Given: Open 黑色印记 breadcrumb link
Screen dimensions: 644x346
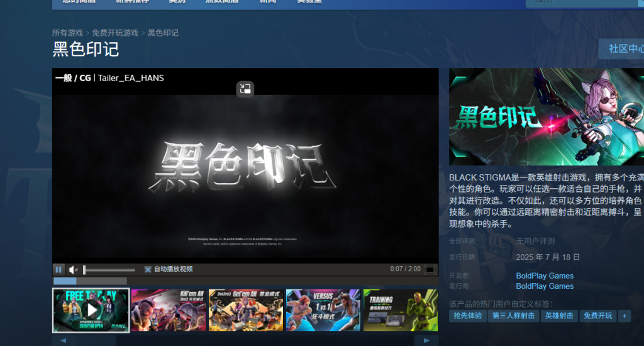Looking at the screenshot, I should 163,33.
